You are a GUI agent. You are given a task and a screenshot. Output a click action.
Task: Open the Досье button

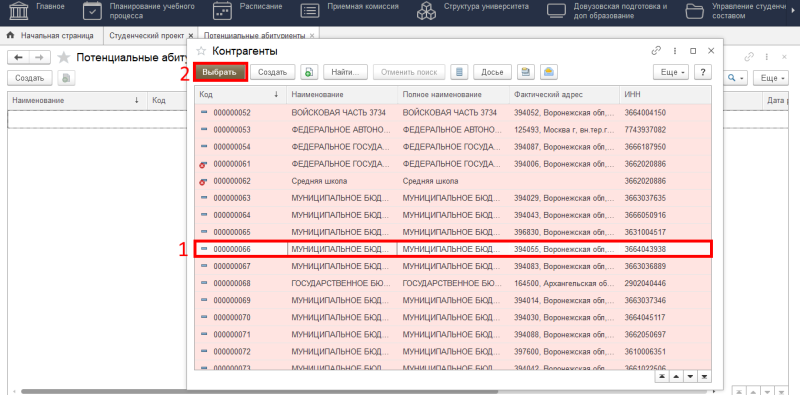coord(492,72)
